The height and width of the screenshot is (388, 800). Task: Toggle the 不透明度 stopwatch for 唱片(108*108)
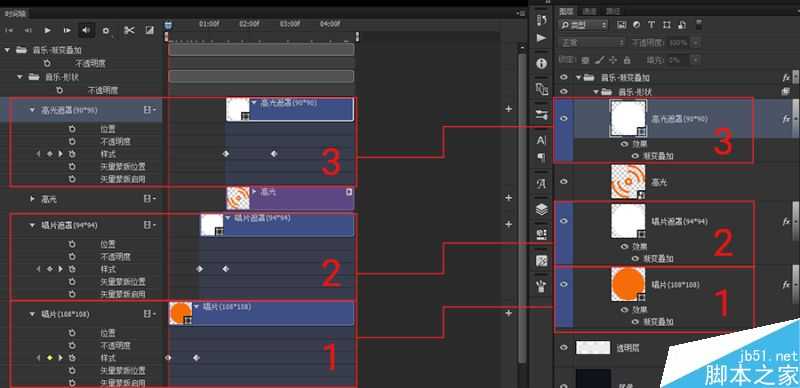click(x=72, y=346)
